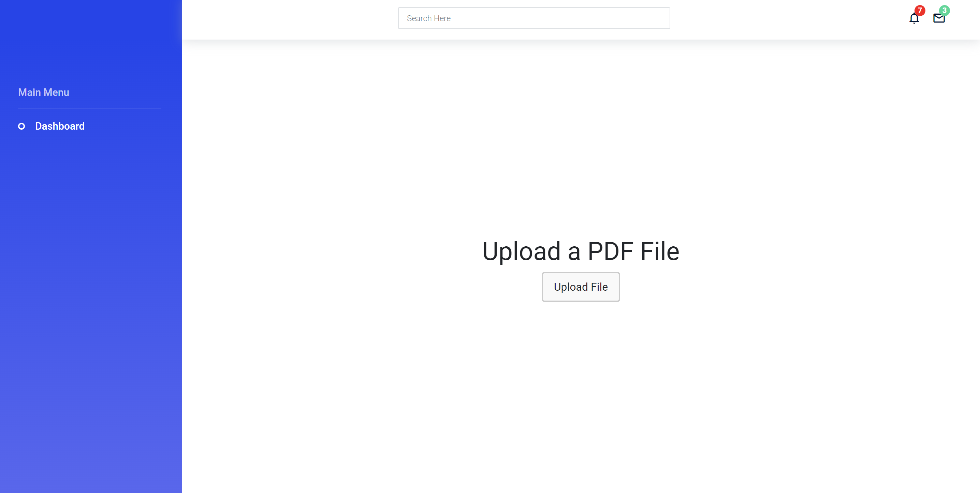Click the Upload File button

click(581, 287)
